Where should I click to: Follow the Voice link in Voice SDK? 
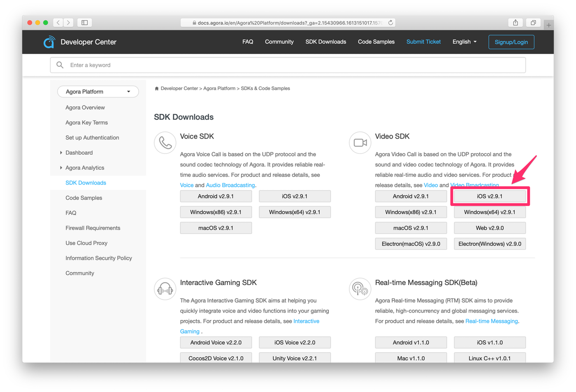point(187,185)
